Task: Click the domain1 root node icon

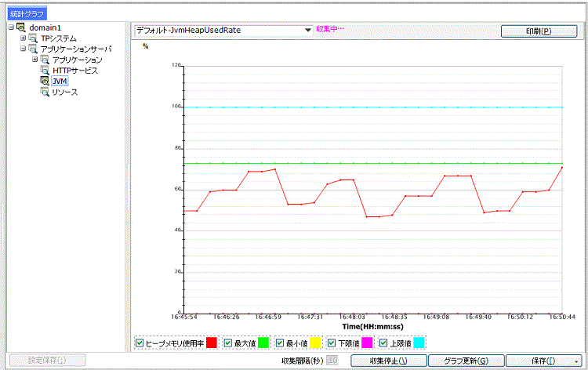Action: (x=20, y=27)
